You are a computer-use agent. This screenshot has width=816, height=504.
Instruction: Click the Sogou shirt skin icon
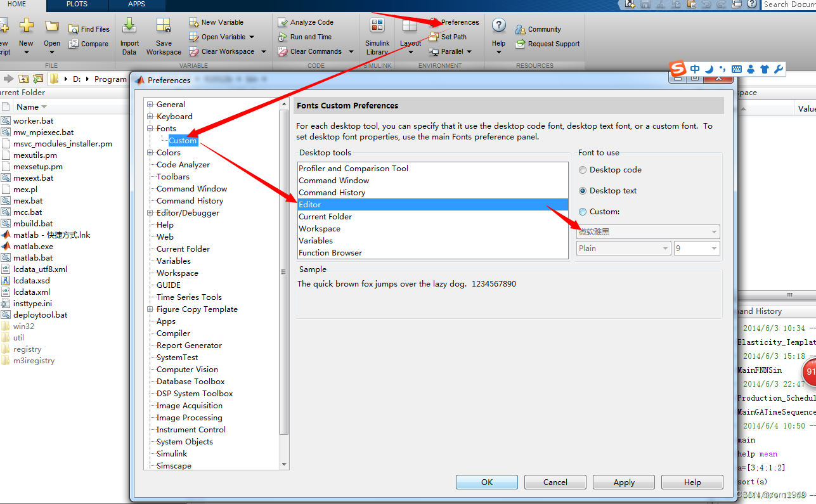(x=765, y=69)
